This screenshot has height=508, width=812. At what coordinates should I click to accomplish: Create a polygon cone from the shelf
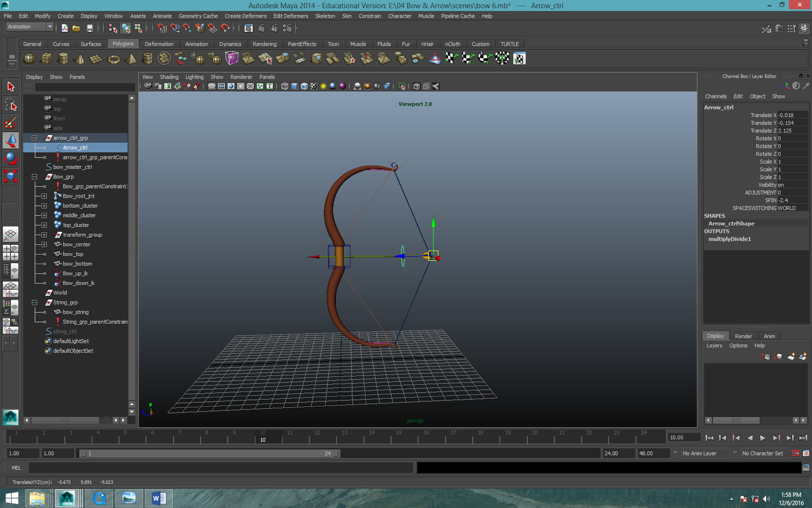[80, 58]
